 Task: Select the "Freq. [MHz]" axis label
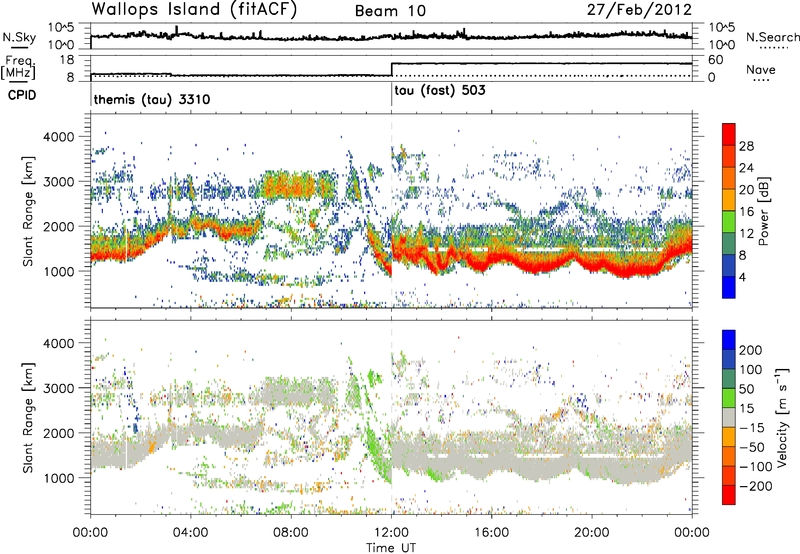click(x=19, y=68)
